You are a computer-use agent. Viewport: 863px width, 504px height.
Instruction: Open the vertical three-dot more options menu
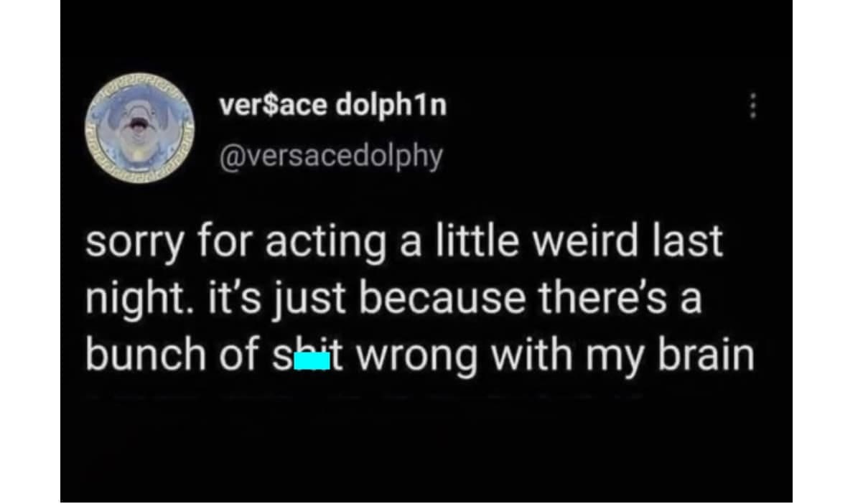(752, 106)
